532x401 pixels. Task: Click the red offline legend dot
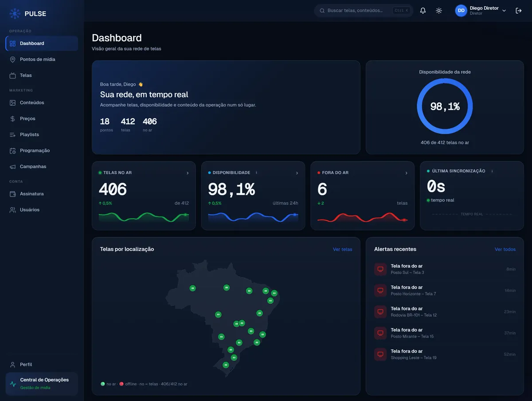click(121, 384)
